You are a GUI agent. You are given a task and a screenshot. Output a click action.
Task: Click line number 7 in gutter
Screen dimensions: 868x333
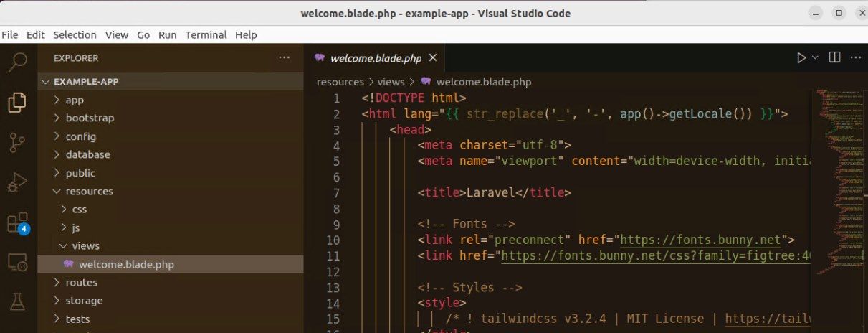click(337, 193)
